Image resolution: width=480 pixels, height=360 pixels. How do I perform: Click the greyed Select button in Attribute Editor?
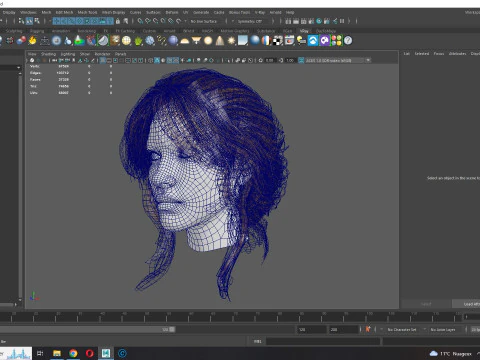pyautogui.click(x=426, y=304)
